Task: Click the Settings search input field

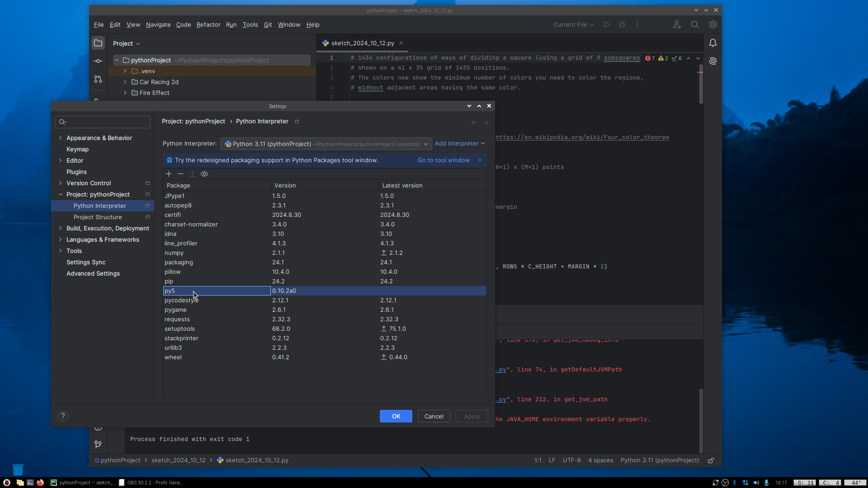Action: pyautogui.click(x=103, y=122)
